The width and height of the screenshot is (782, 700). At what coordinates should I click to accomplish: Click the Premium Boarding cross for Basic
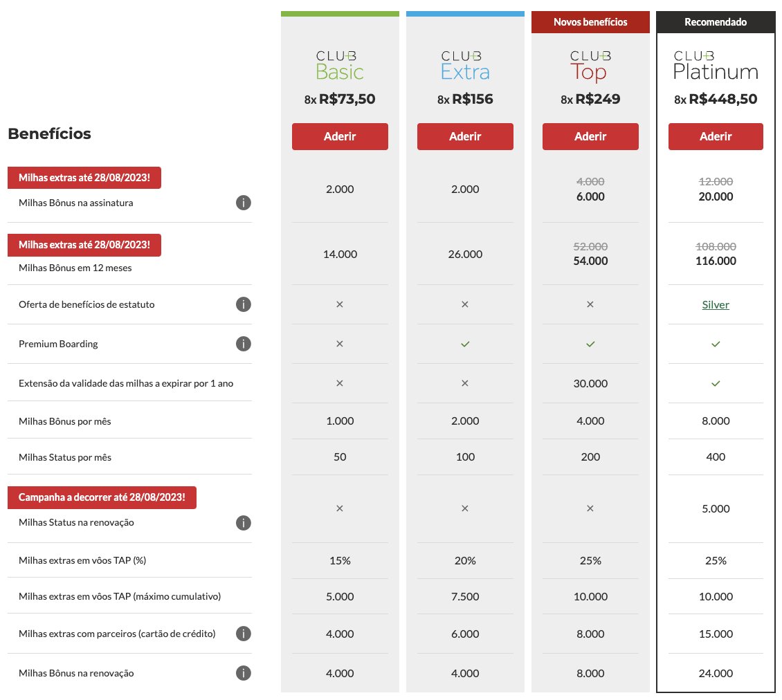pos(340,344)
